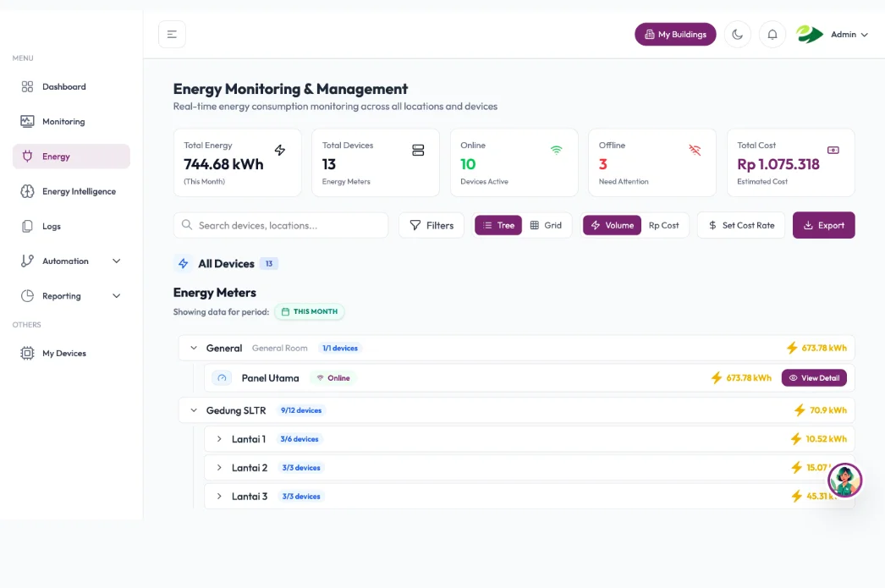Image resolution: width=885 pixels, height=588 pixels.
Task: Click the 9/12 devices badge
Action: pos(301,410)
